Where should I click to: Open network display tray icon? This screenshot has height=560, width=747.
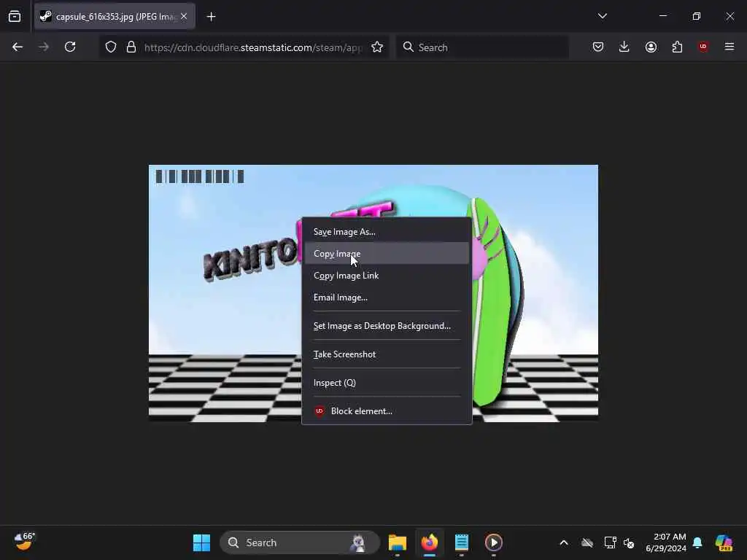pyautogui.click(x=610, y=542)
